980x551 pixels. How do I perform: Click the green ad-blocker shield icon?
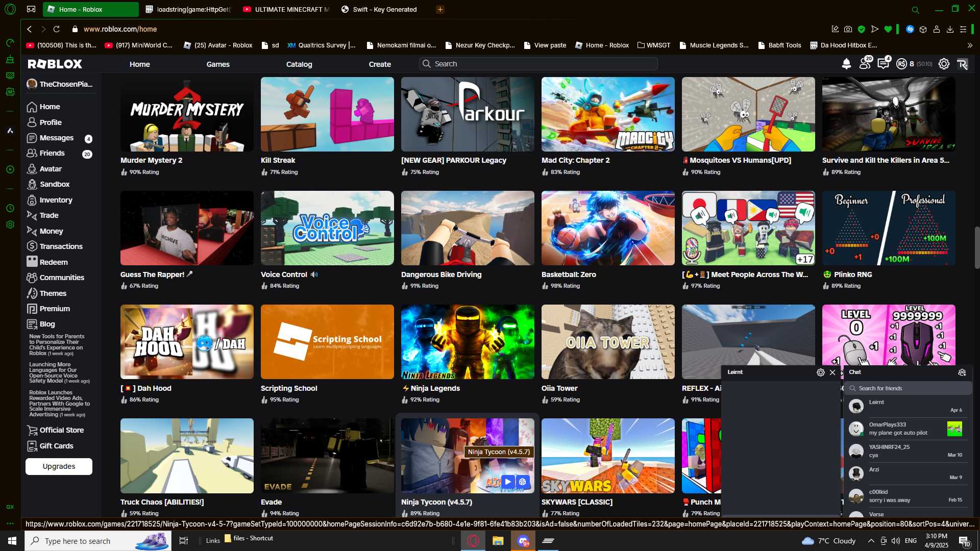(x=862, y=29)
